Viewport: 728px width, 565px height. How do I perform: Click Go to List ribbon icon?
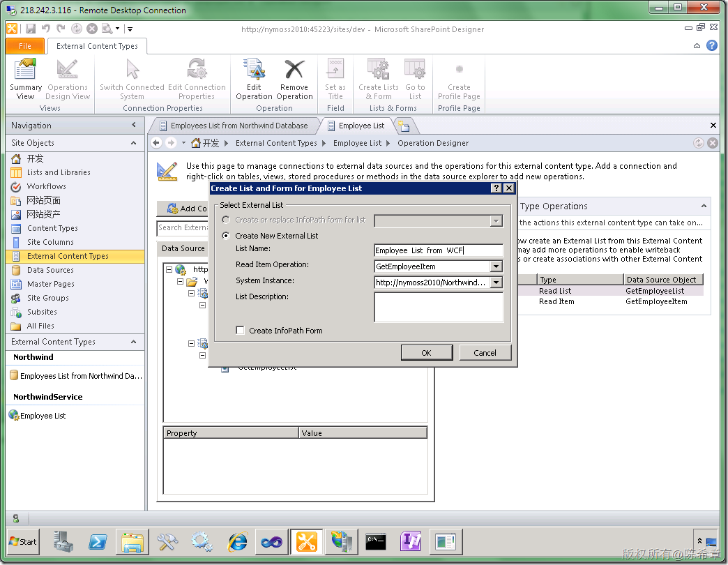415,80
